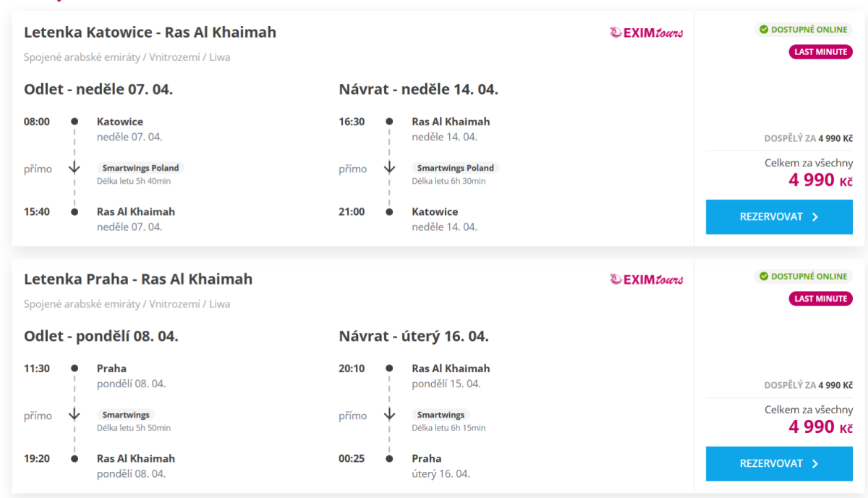Reserve the Praha - Ras Al Khaimah flight
The height and width of the screenshot is (498, 868).
(x=779, y=463)
